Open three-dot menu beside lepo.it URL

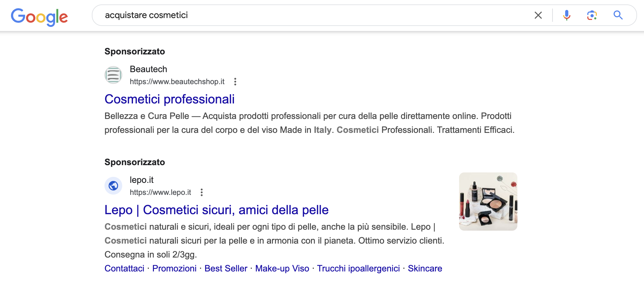click(201, 192)
